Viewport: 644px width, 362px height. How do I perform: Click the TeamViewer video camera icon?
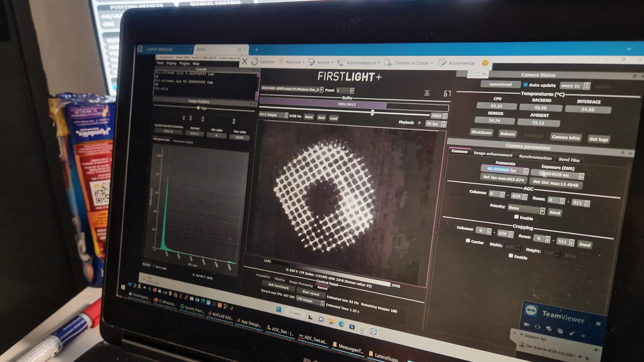527,324
